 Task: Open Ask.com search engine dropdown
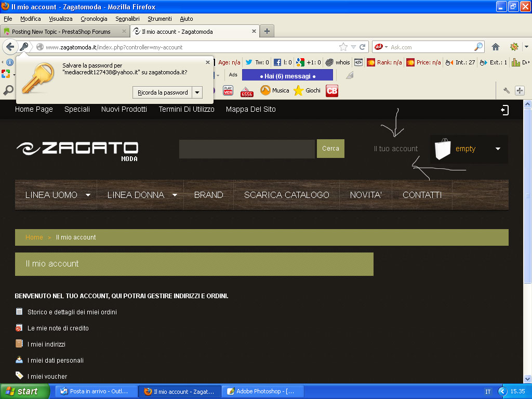[x=386, y=47]
